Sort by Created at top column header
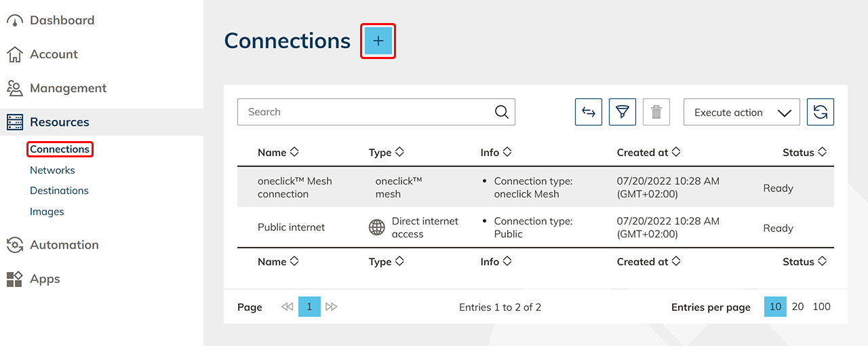Viewport: 868px width, 346px height. tap(648, 153)
